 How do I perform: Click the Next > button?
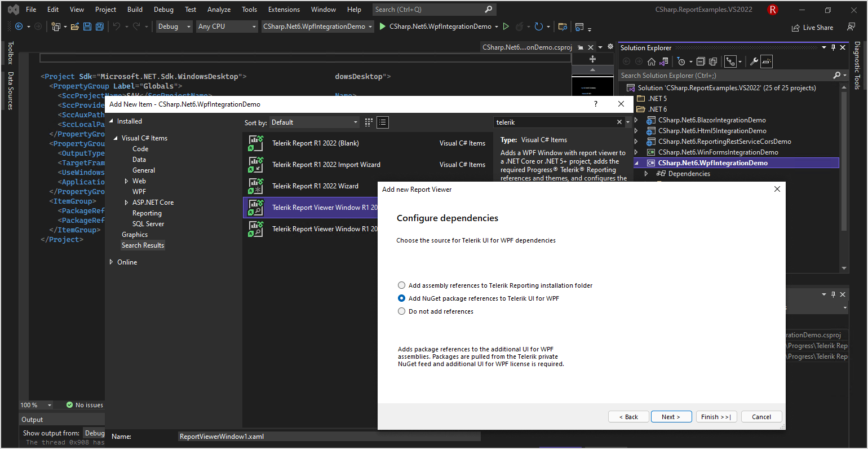[x=671, y=417]
